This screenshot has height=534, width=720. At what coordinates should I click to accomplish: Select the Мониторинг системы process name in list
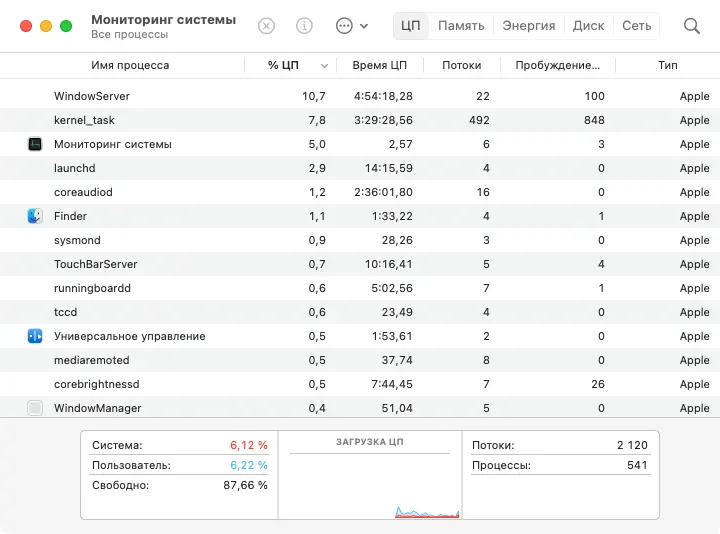pos(112,144)
